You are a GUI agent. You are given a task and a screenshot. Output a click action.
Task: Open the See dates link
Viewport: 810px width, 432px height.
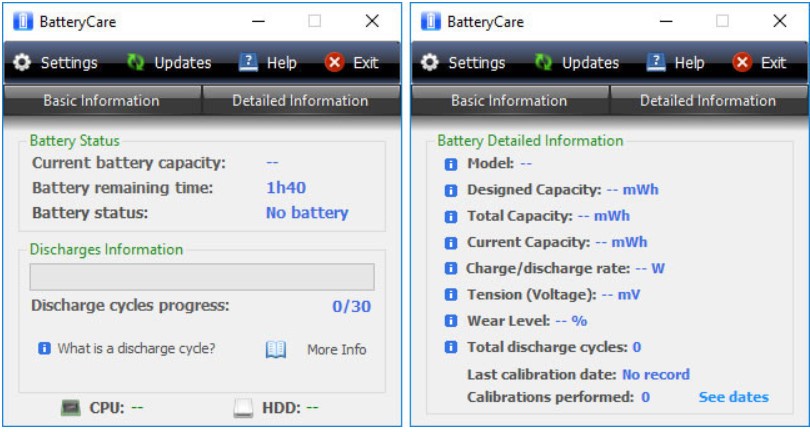[733, 397]
